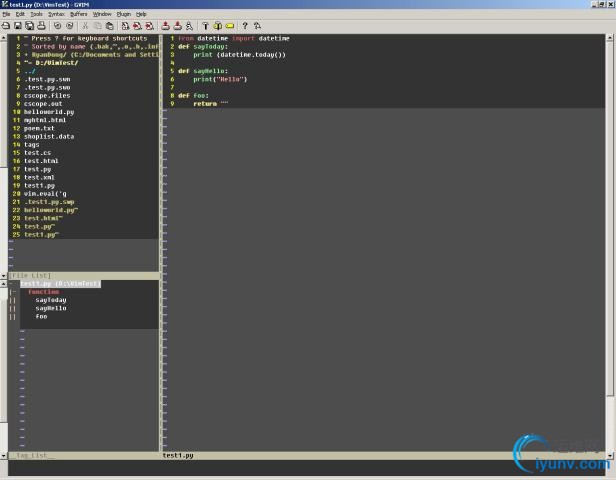Jump to sayHello tag in taglist
The width and height of the screenshot is (616, 480).
coord(51,308)
